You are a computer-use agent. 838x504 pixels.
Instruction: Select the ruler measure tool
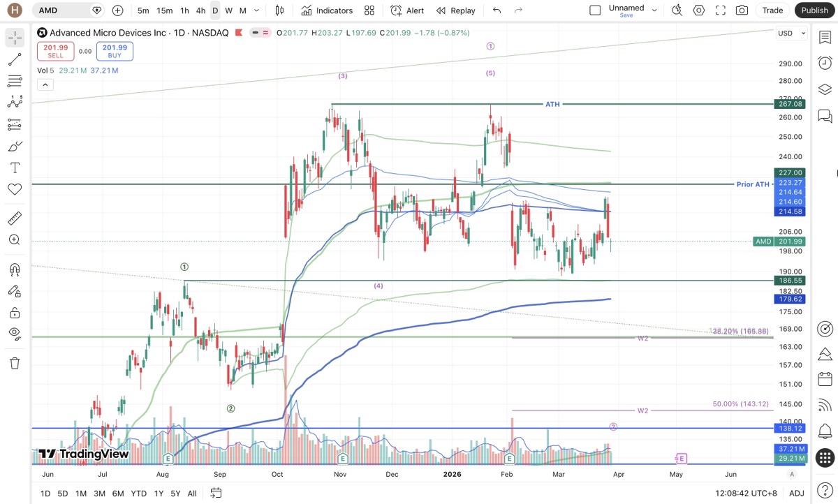[15, 218]
